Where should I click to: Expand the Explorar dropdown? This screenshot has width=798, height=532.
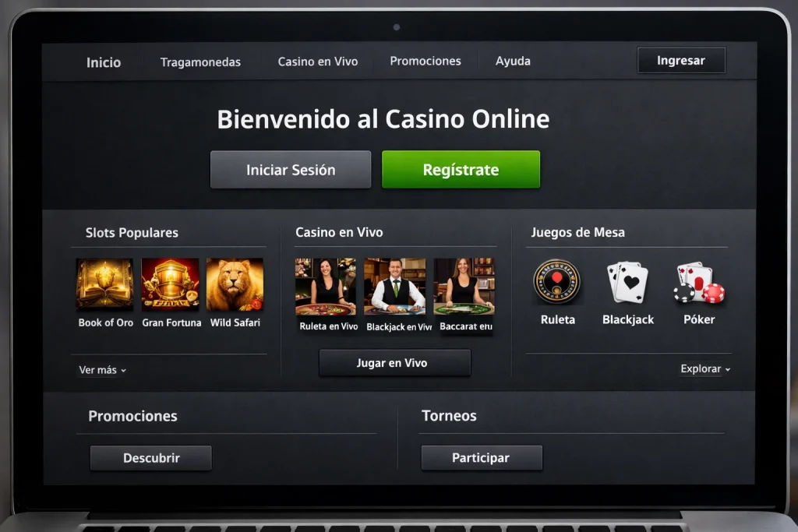coord(705,368)
